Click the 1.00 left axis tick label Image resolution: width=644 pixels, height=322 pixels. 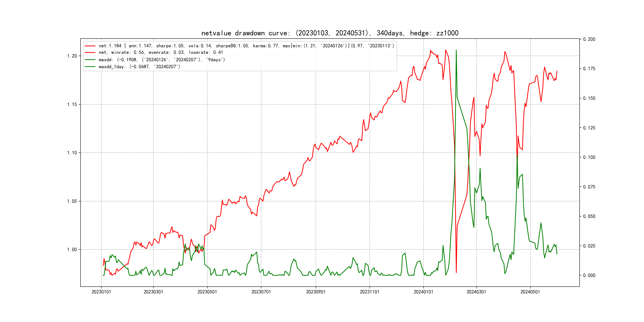pyautogui.click(x=72, y=249)
